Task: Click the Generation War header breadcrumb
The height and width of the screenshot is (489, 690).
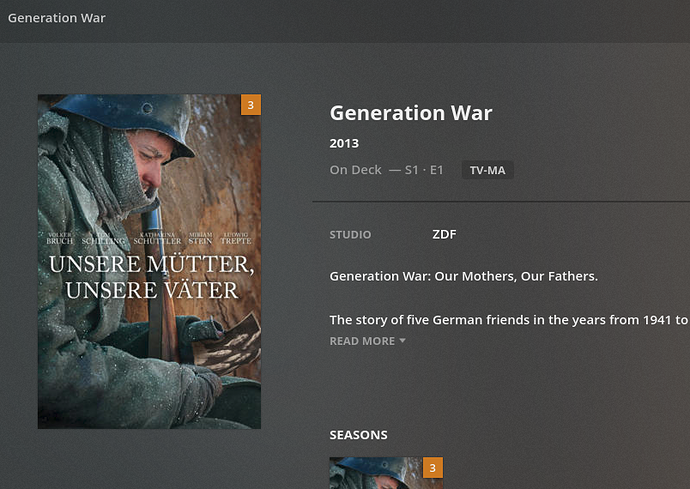Action: (57, 18)
